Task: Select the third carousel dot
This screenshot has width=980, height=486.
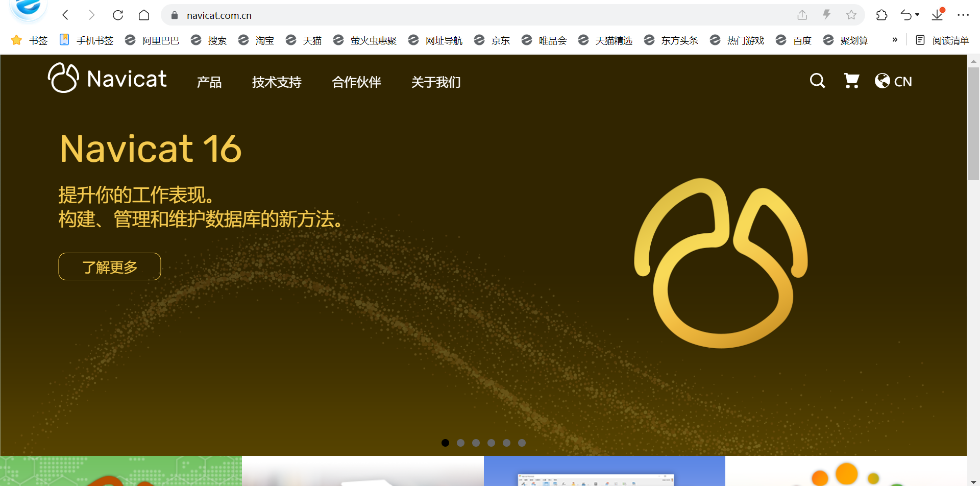Action: click(476, 443)
